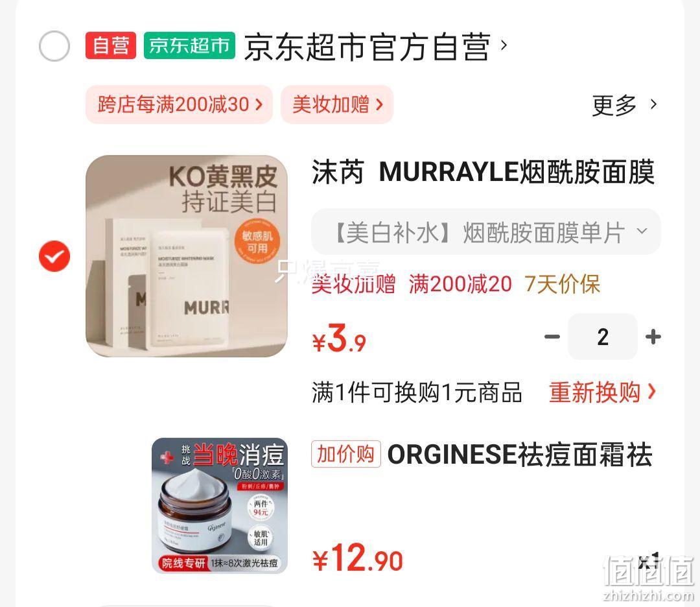Decrease mask quantity with minus icon
700x607 pixels.
[552, 337]
